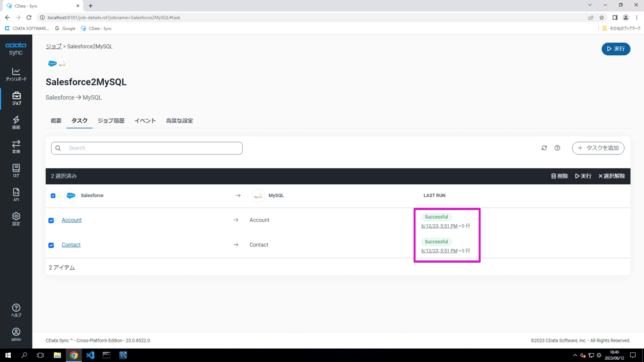Click the help question-mark icon near the タスクを追加 button
The height and width of the screenshot is (362, 644).
pyautogui.click(x=557, y=148)
